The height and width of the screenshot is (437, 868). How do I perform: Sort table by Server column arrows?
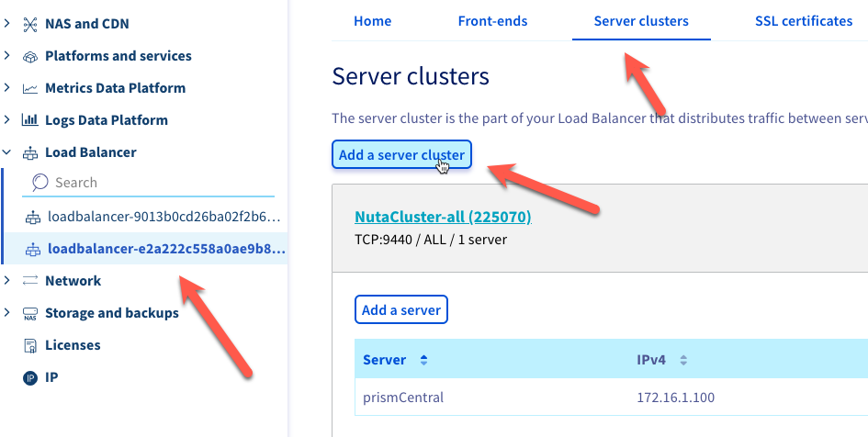[423, 360]
